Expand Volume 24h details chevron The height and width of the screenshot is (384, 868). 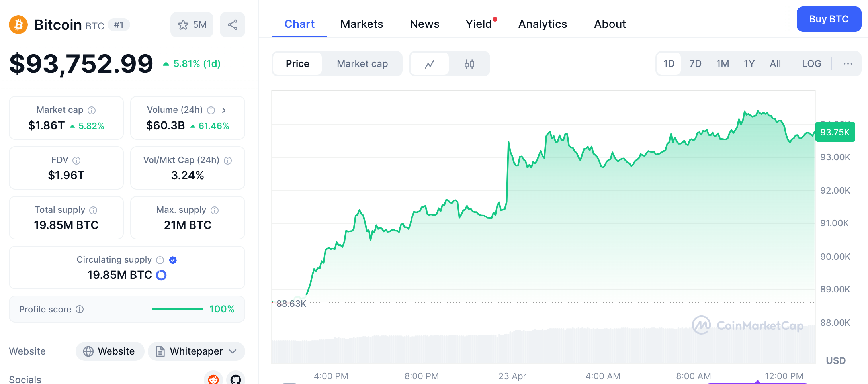[x=224, y=110]
